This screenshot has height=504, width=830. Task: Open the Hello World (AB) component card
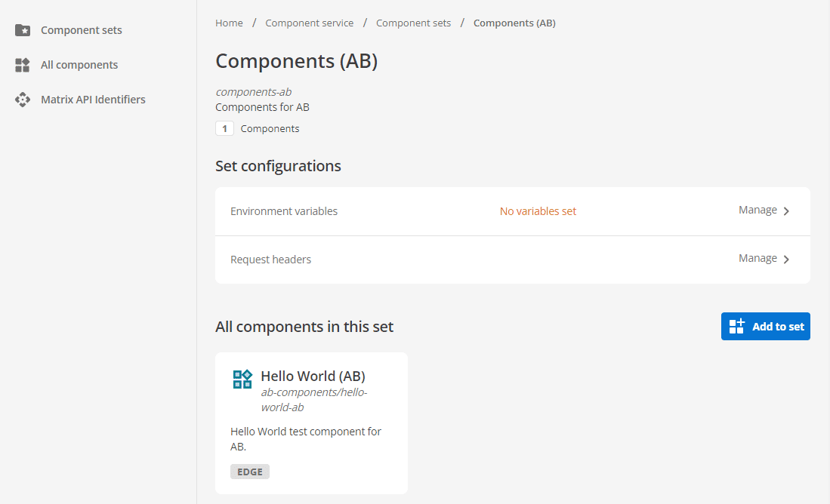311,423
